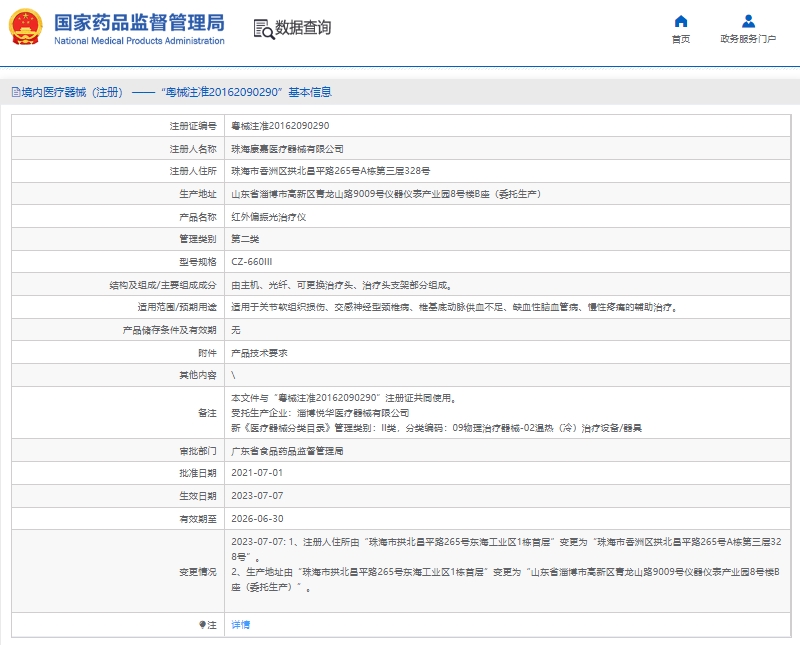
Task: Click the 境内医疗器械（注册）breadcrumb title
Action: pos(72,92)
